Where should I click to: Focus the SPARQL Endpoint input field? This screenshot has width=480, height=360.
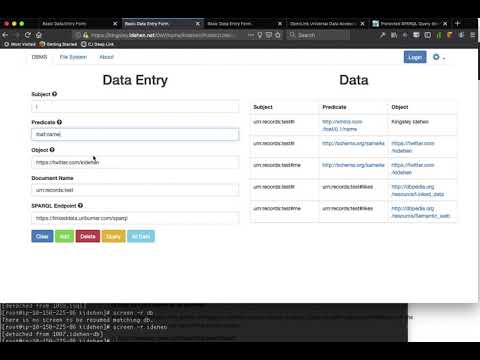(135, 218)
